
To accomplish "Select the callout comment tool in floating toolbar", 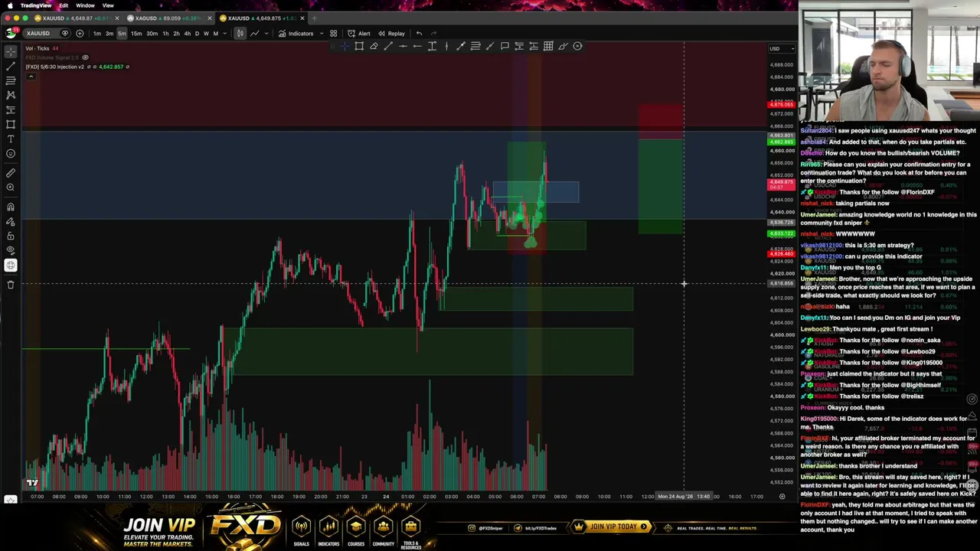I will click(505, 47).
